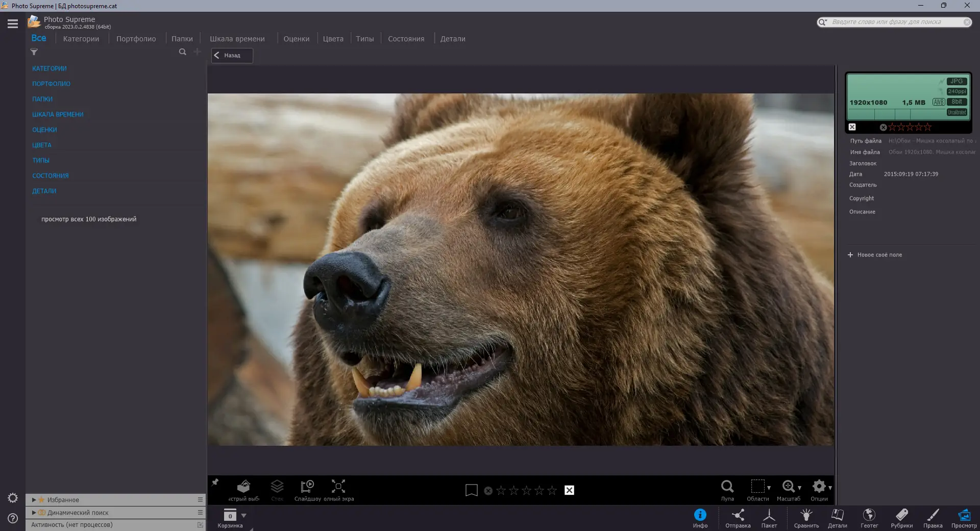Viewport: 980px width, 531px height.
Task: Switch to the Шкала времени tab
Action: (x=237, y=39)
